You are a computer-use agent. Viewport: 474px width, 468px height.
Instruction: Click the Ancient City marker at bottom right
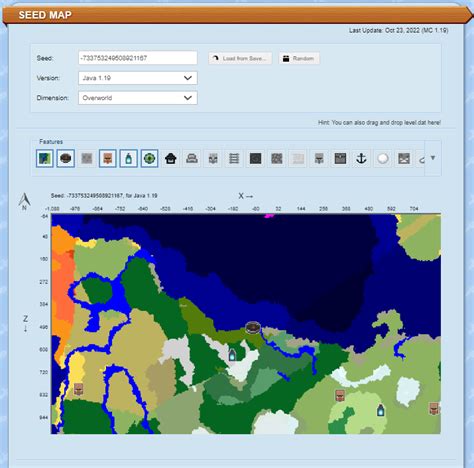coord(381,410)
